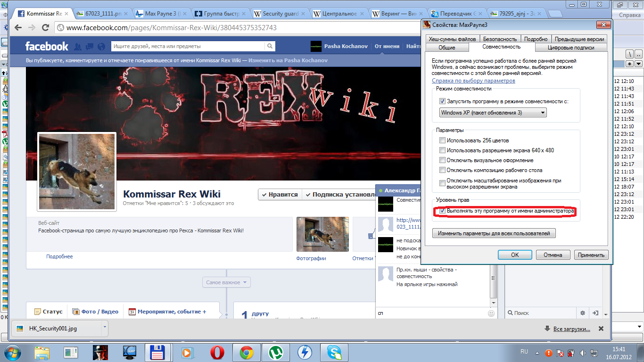Click 'Изменить на Pasha Kochanov' link
This screenshot has width=644, height=362.
click(288, 61)
